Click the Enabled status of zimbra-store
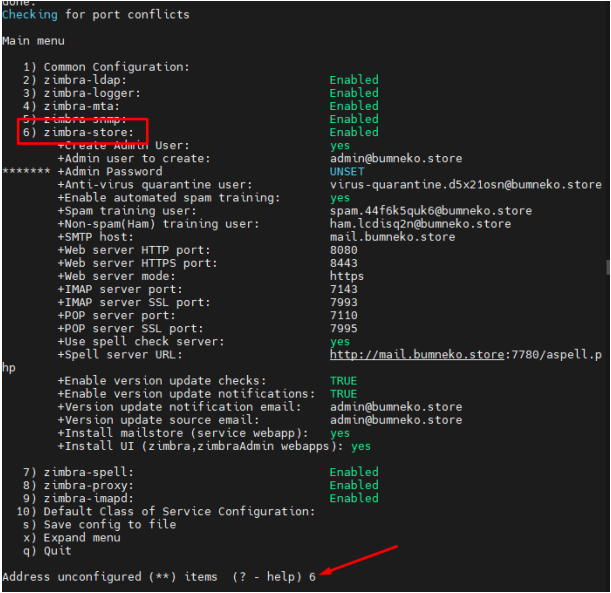The height and width of the screenshot is (593, 611). 354,132
